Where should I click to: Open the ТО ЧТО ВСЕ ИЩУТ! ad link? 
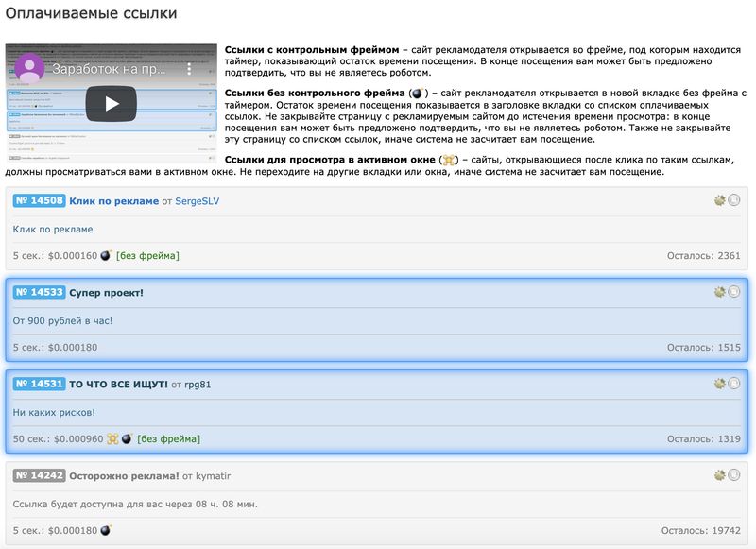[118, 385]
